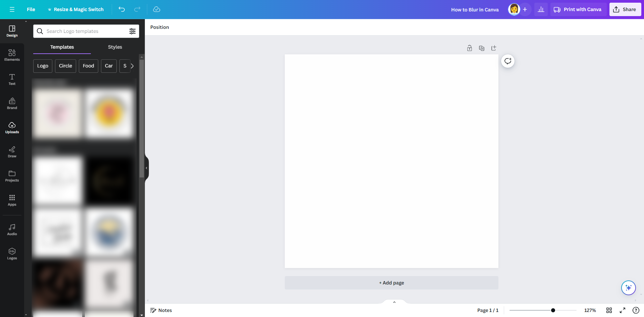Switch to the Templates tab
This screenshot has height=317, width=644.
(x=62, y=47)
